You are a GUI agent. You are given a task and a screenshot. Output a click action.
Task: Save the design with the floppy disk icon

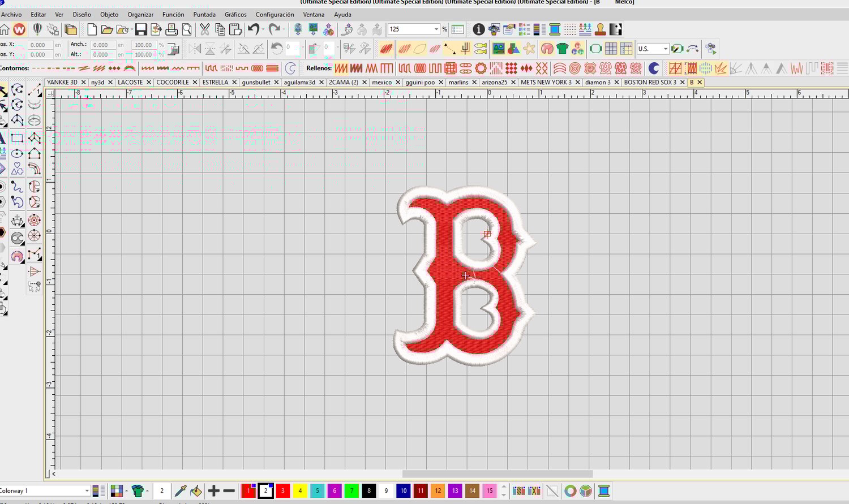pyautogui.click(x=141, y=29)
